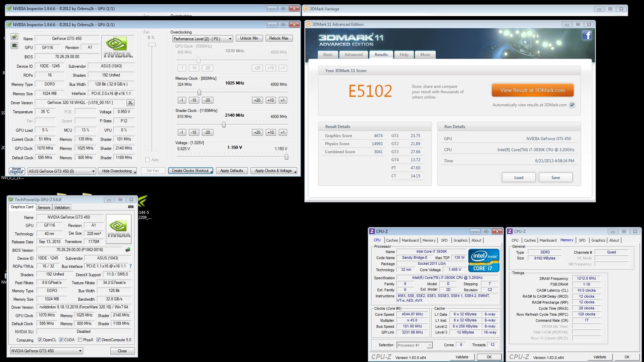
Task: Switch to the More tab in 3DMark 11
Action: tap(425, 55)
